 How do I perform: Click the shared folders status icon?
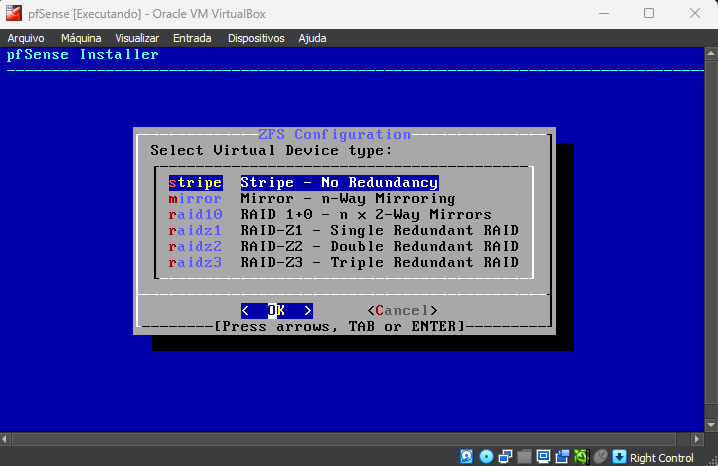pyautogui.click(x=524, y=456)
